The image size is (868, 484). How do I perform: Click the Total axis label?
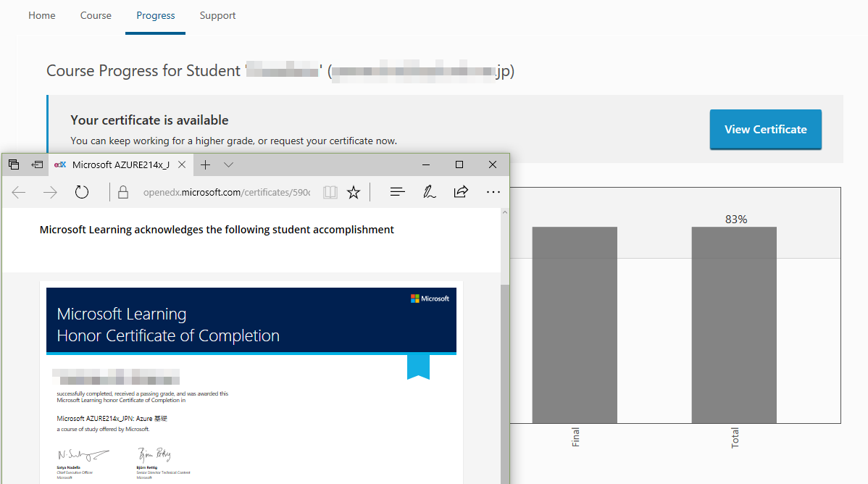(735, 438)
